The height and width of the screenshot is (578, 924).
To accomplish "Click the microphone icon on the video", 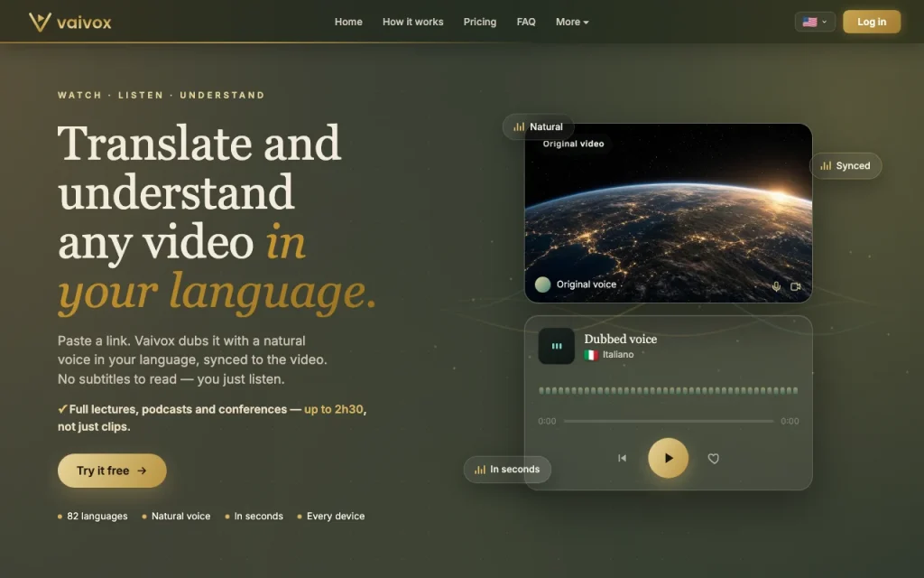I will (776, 286).
